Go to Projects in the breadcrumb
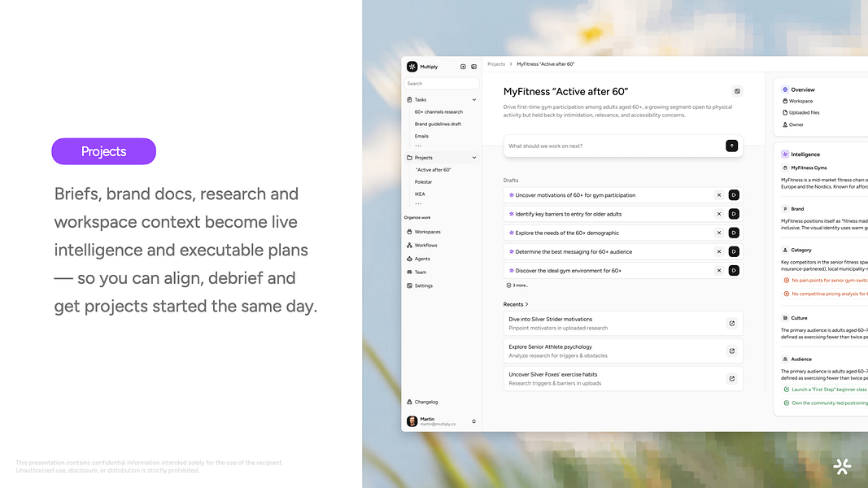Screen dimensions: 868x488 [x=496, y=64]
